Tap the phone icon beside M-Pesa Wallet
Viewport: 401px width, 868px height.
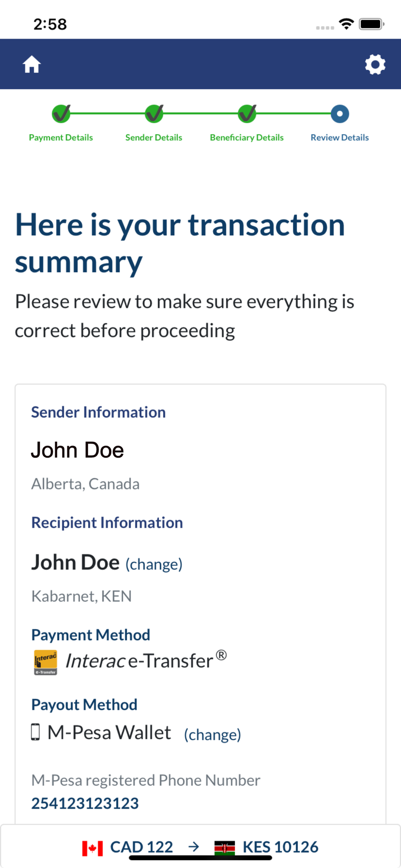click(x=36, y=732)
